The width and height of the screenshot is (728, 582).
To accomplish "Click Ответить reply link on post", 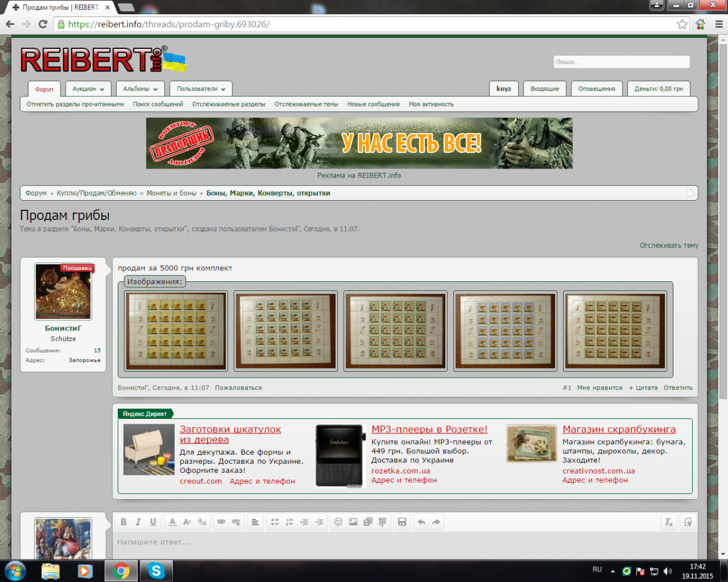I will click(x=678, y=387).
